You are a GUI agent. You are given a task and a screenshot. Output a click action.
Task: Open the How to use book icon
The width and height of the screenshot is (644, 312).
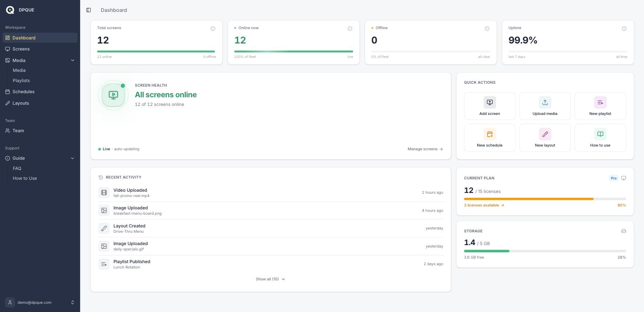coord(600,134)
